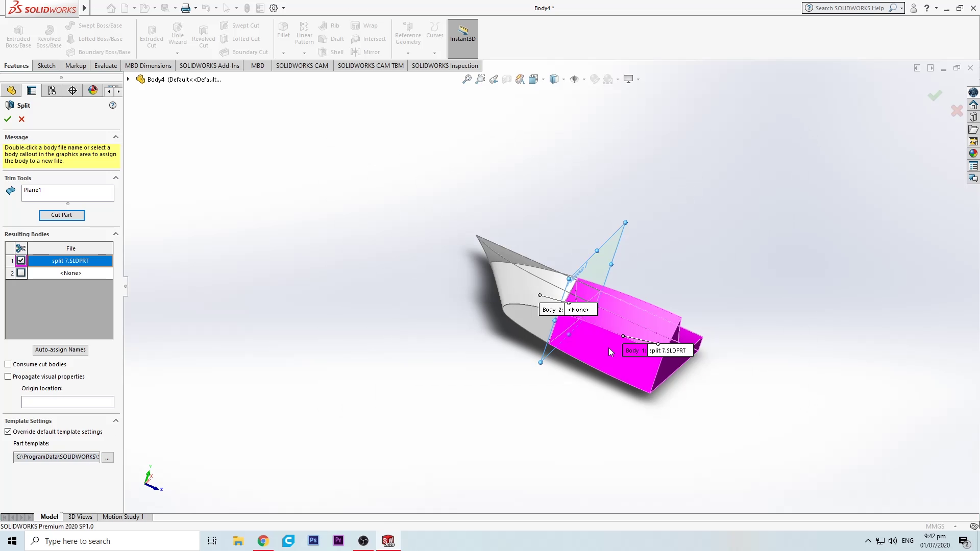The height and width of the screenshot is (551, 980).
Task: Click Search SOLIDWORKS Help box
Action: pos(853,8)
